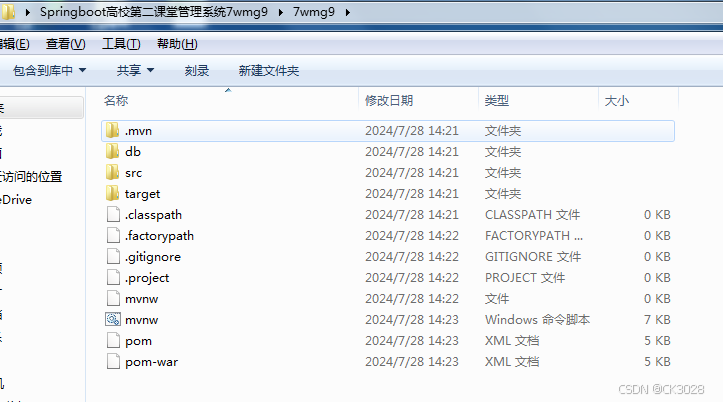Click the .mvn folder icon
723x402 pixels.
pyautogui.click(x=113, y=130)
